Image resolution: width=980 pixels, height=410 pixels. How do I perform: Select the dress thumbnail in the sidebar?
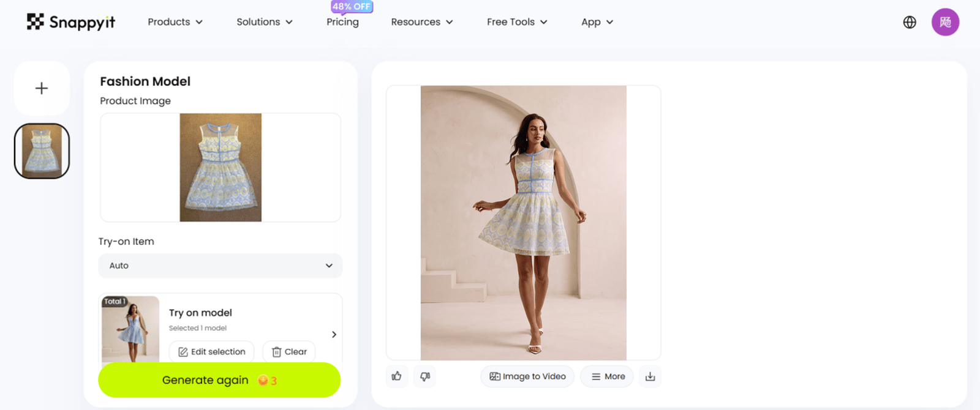tap(42, 151)
